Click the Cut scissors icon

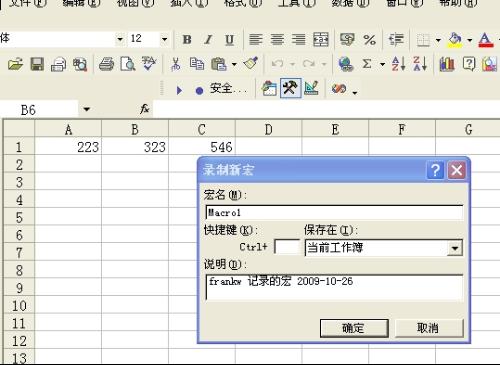pyautogui.click(x=175, y=64)
